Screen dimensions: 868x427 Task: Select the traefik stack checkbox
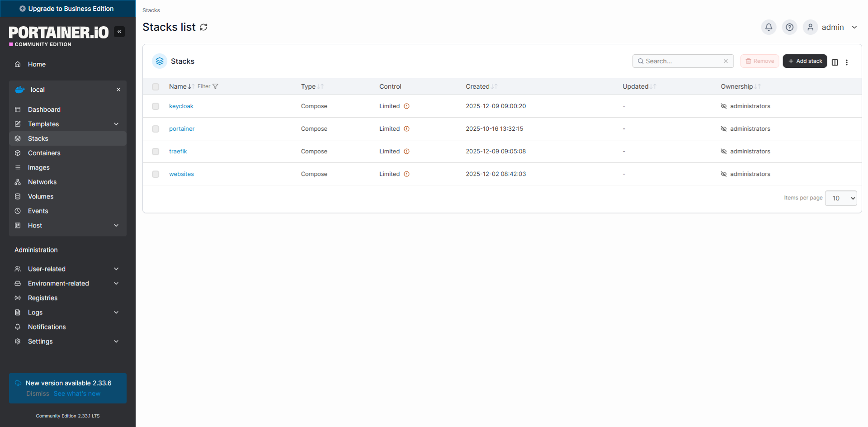tap(156, 152)
